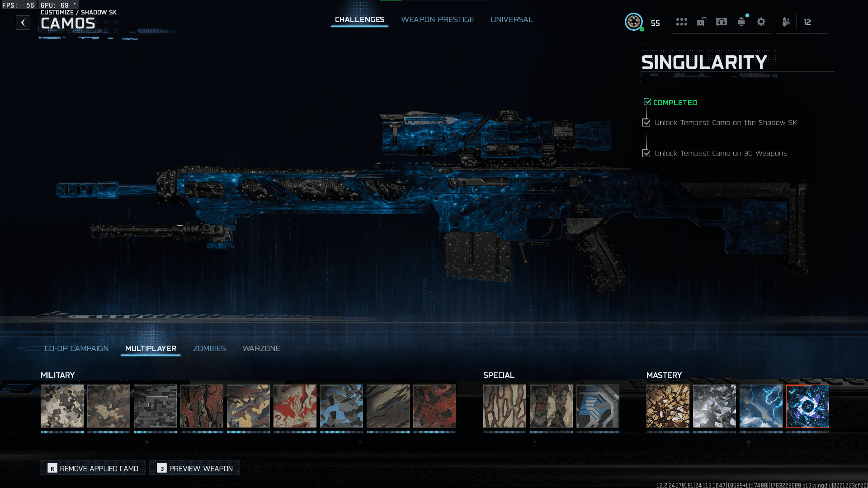Image resolution: width=868 pixels, height=488 pixels.
Task: Click the back arrow button
Action: pos(23,23)
